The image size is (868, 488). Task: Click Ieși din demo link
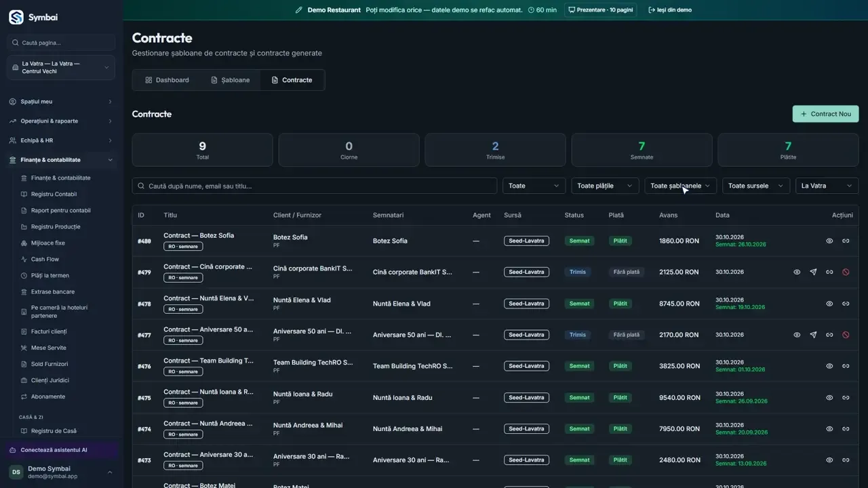[670, 10]
